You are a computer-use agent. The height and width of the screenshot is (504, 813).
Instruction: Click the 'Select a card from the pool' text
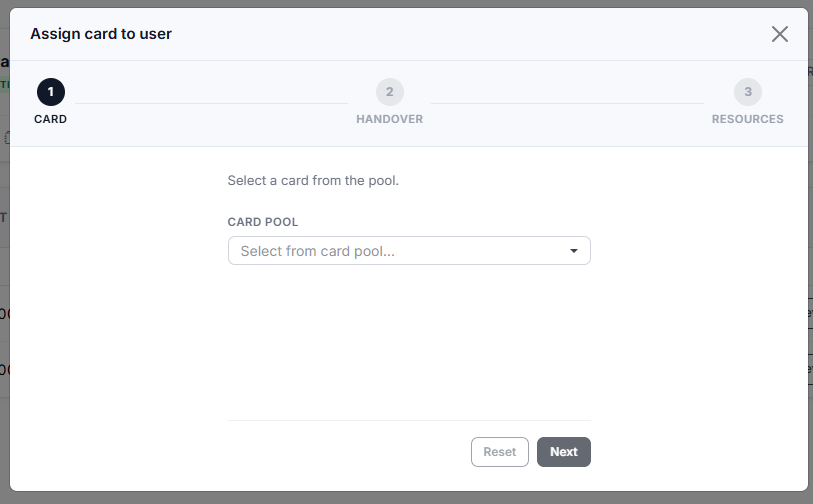click(313, 180)
